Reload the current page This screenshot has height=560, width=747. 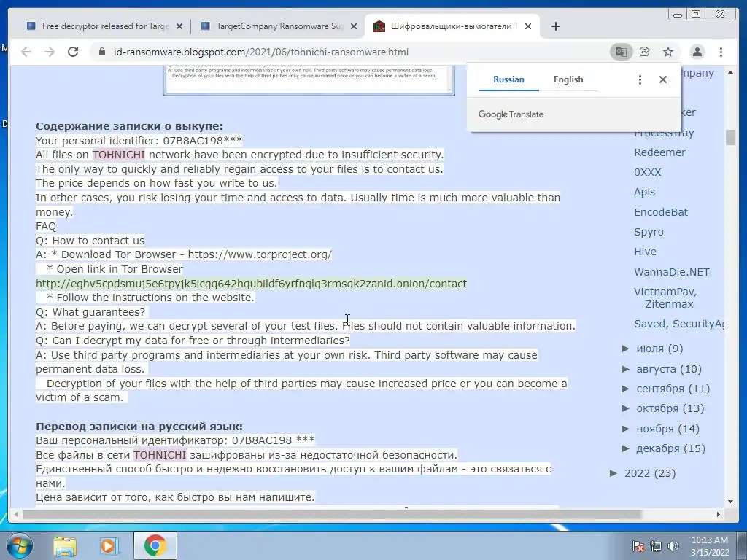(73, 52)
